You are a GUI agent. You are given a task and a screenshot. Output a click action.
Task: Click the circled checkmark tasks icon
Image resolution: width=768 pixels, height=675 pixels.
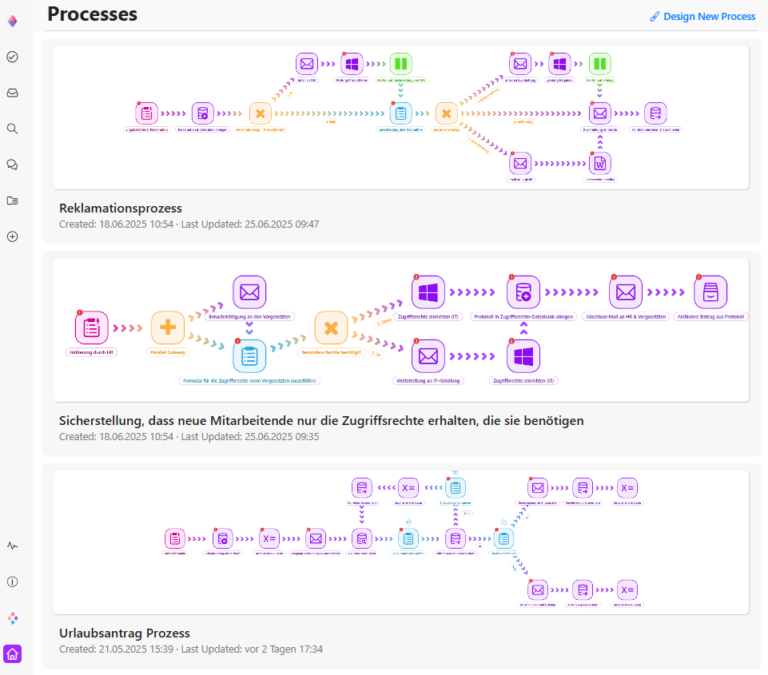pos(12,57)
